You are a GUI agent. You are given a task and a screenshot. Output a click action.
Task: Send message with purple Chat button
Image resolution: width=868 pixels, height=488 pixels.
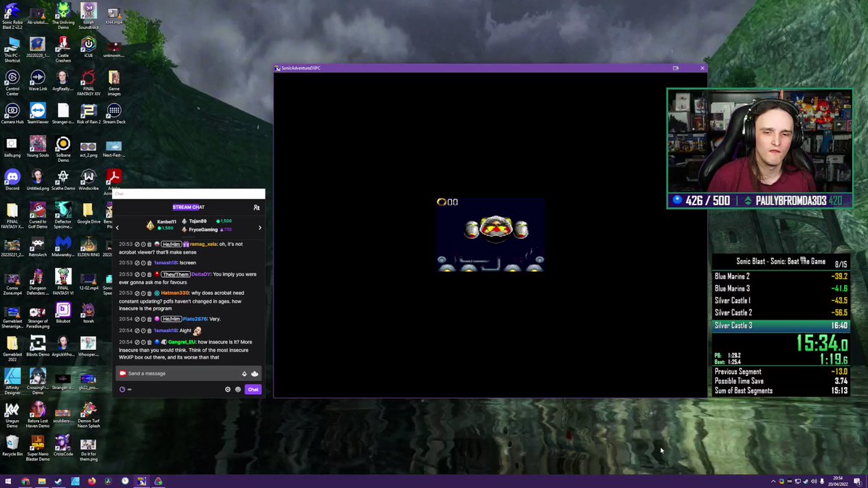pyautogui.click(x=252, y=390)
